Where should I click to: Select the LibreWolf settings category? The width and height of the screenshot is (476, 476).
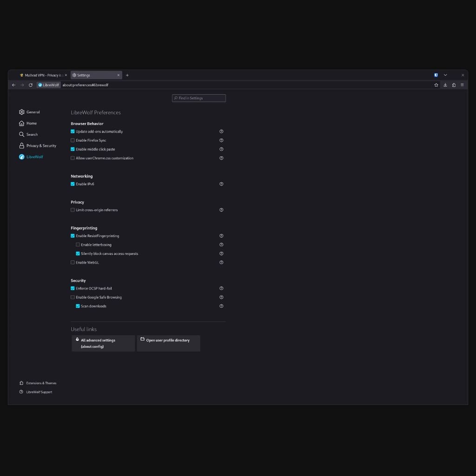[x=31, y=157]
